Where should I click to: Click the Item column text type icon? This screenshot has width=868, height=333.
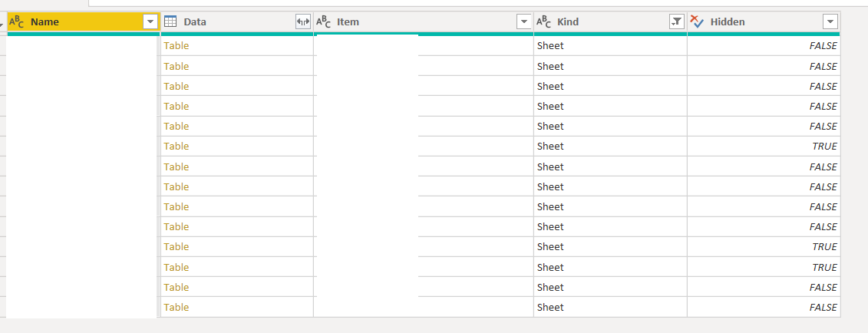(x=323, y=22)
